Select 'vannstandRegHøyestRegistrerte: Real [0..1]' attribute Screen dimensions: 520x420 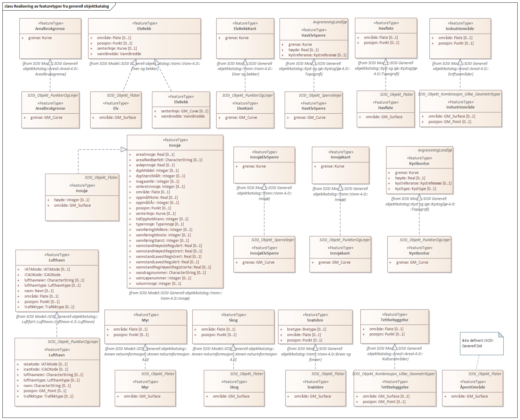click(x=173, y=267)
